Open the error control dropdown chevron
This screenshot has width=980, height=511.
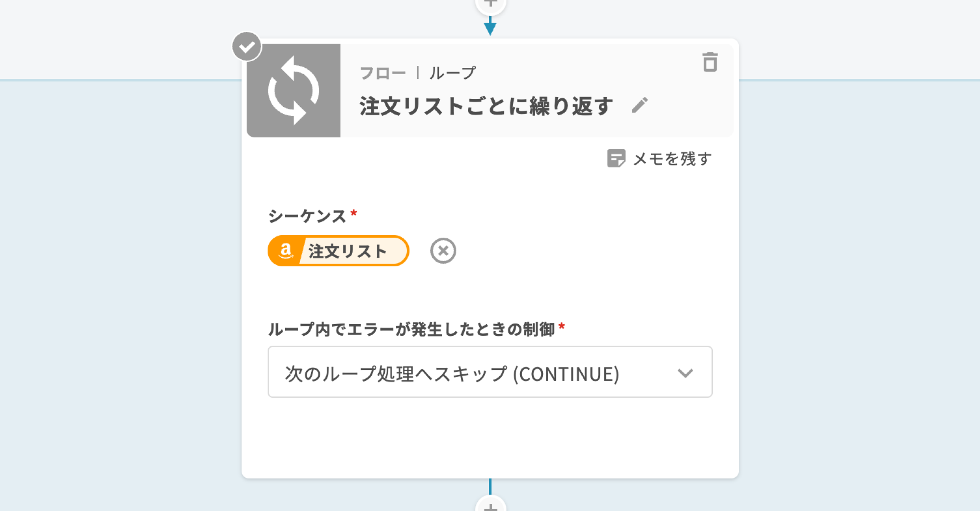tap(685, 373)
